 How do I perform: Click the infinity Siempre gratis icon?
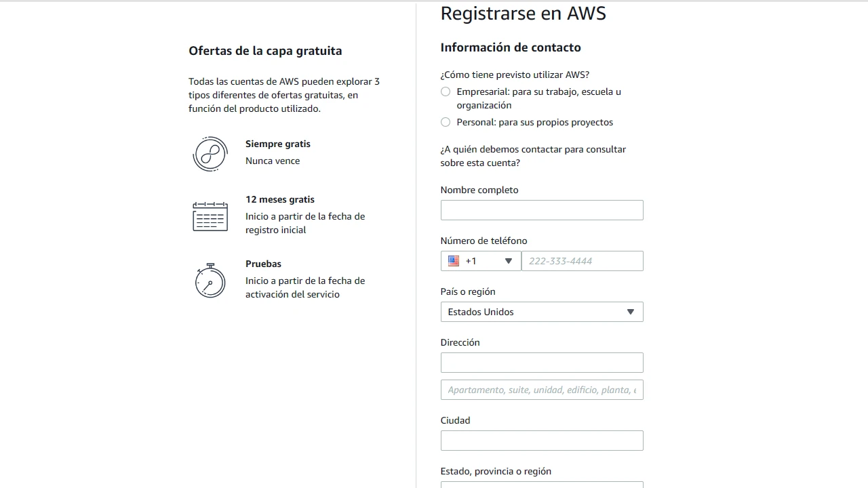click(x=210, y=154)
